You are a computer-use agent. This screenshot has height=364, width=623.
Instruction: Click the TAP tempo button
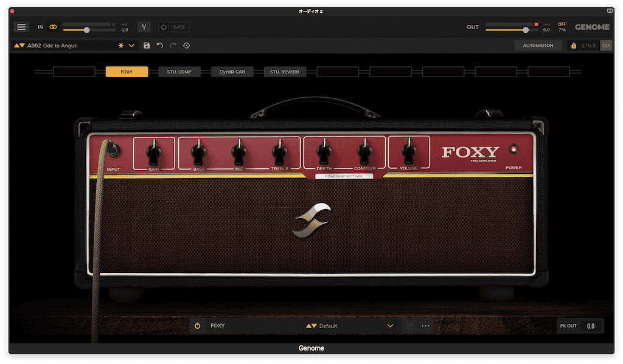606,46
